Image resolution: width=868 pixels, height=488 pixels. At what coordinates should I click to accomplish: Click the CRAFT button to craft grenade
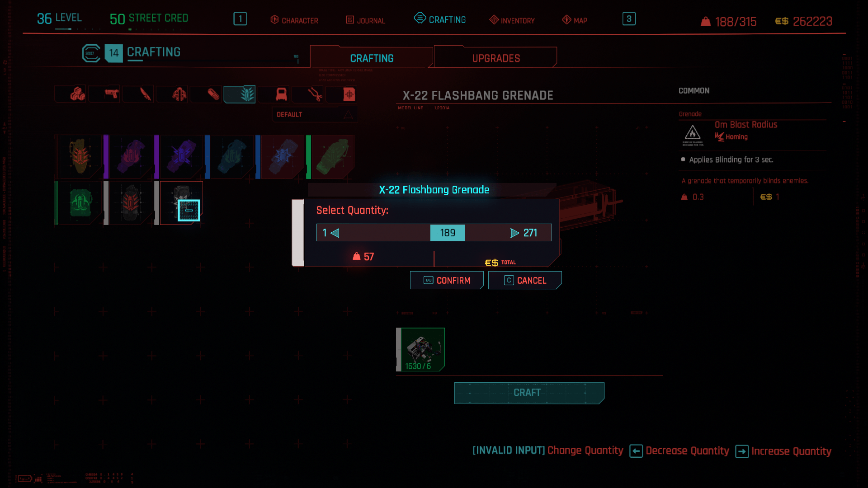pyautogui.click(x=527, y=392)
